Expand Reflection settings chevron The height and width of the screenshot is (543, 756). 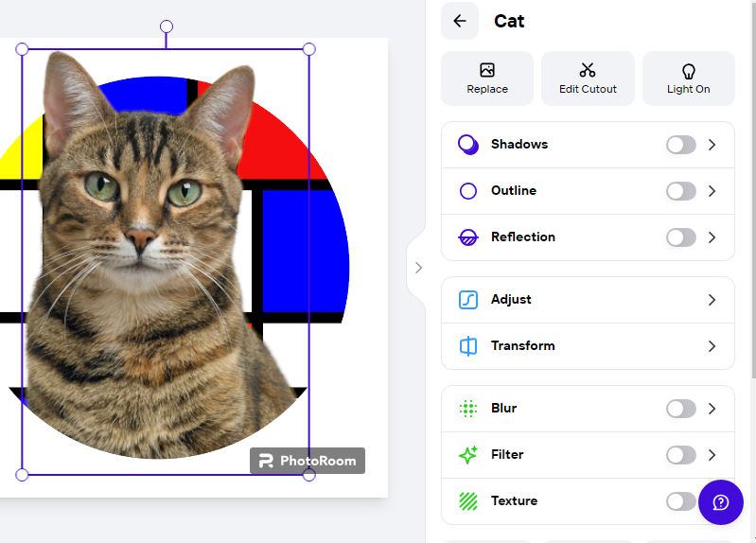coord(712,237)
